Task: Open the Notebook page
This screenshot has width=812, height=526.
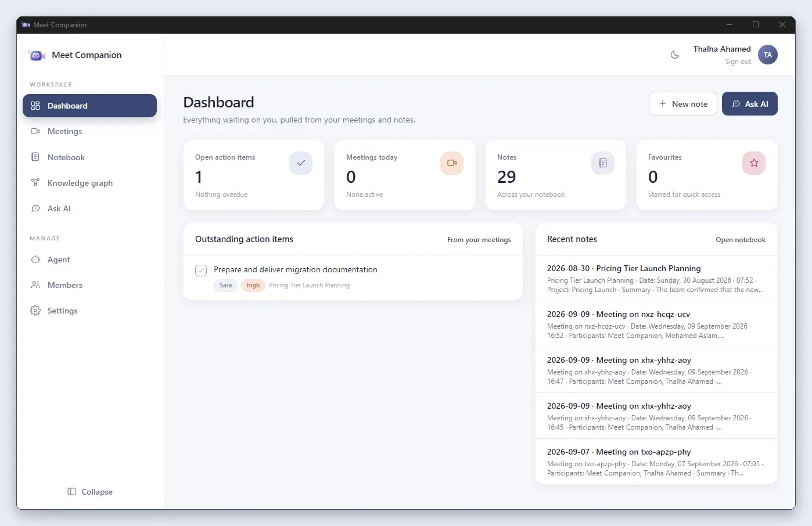Action: [x=89, y=157]
